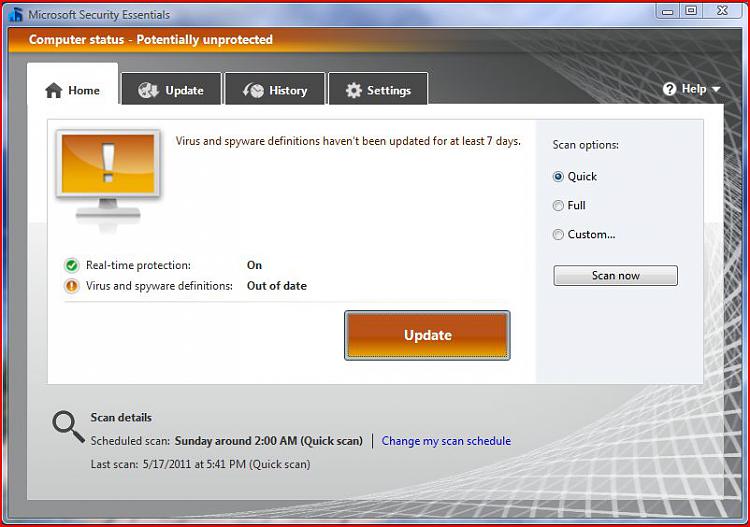Click the green check real-time protection icon
Viewport: 750px width, 527px height.
[x=72, y=265]
